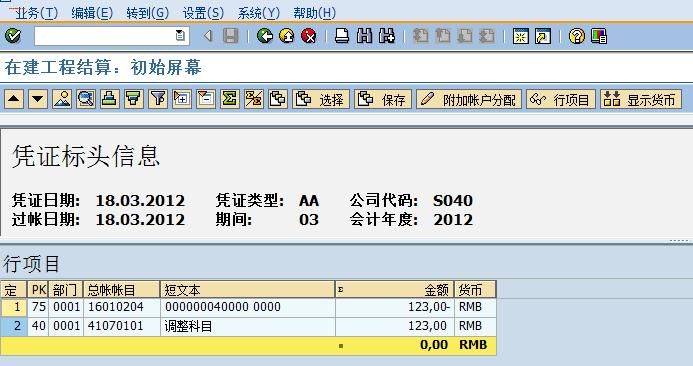This screenshot has height=366, width=693.
Task: Click the Collapse minus icon in the application toolbar
Action: click(206, 99)
